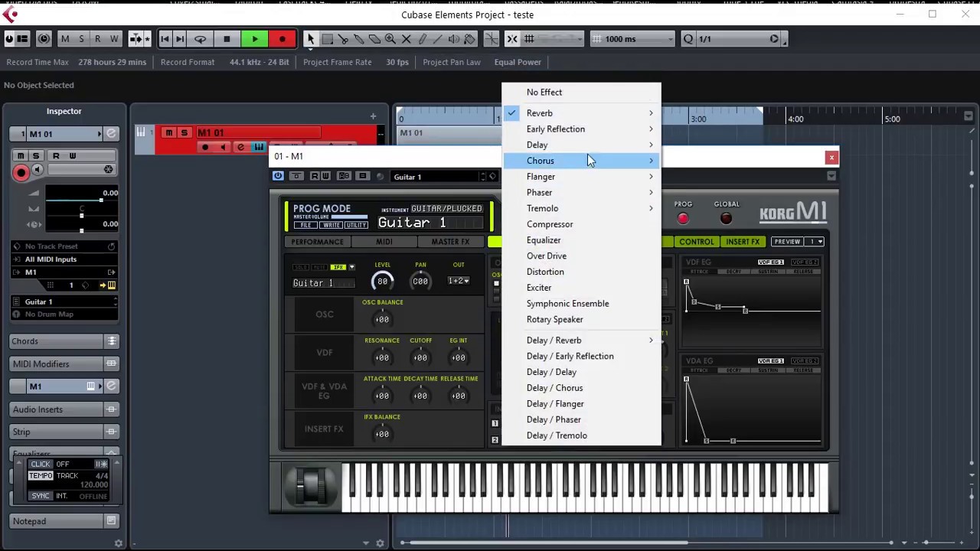Toggle the constrain delay compensation button

(x=44, y=39)
